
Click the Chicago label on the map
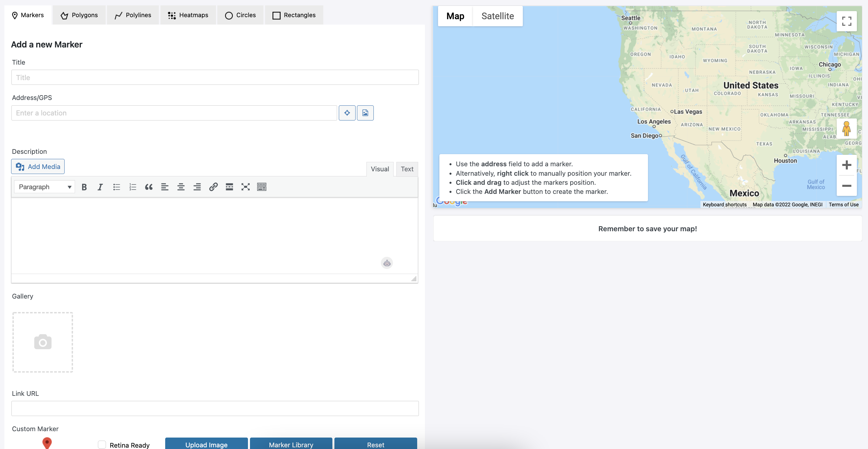830,64
